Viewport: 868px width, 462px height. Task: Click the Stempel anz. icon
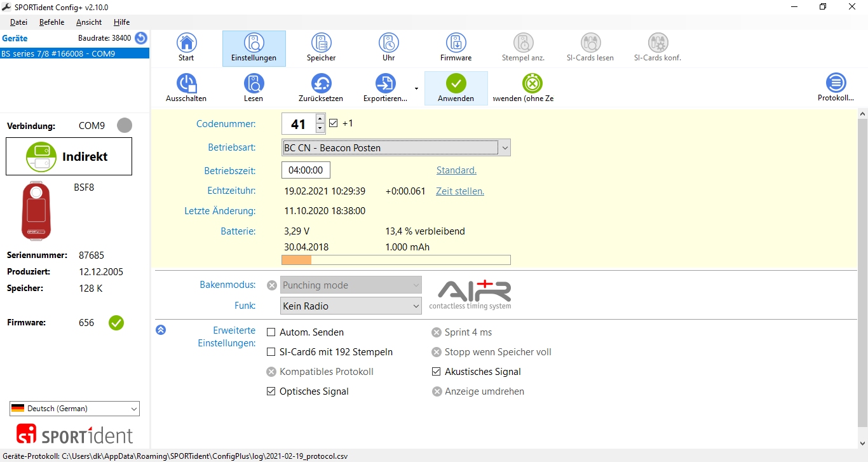[524, 43]
